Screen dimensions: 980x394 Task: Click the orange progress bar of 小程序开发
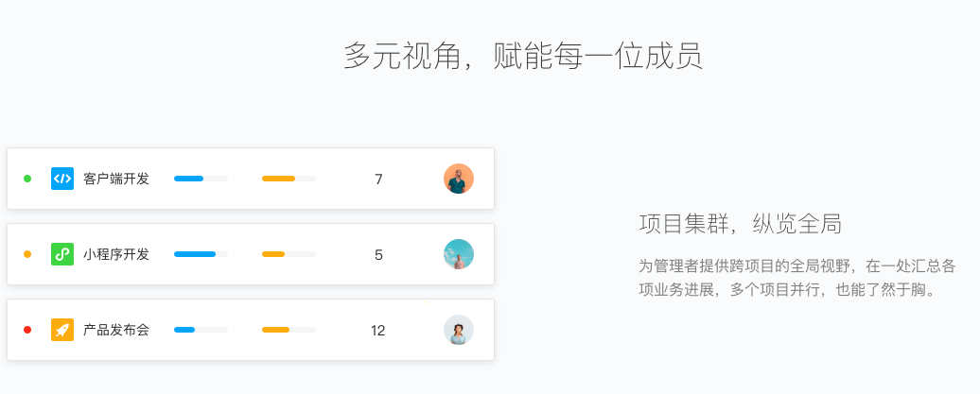[x=289, y=254]
